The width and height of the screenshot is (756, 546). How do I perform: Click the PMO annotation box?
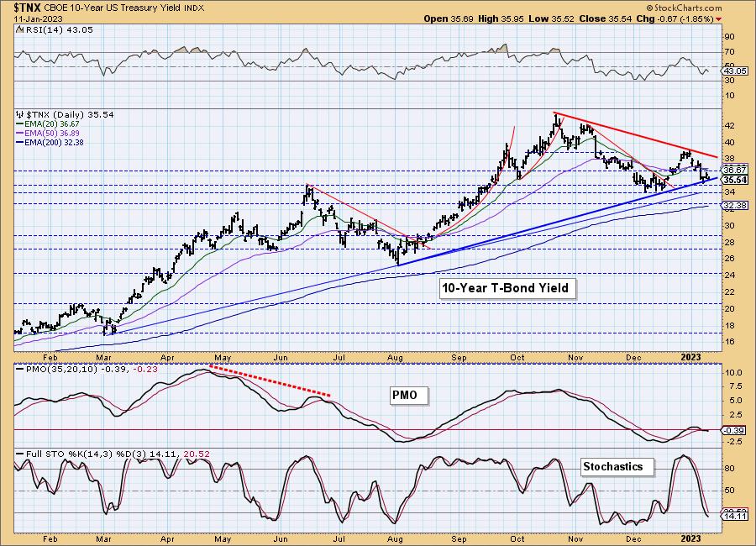pyautogui.click(x=408, y=396)
